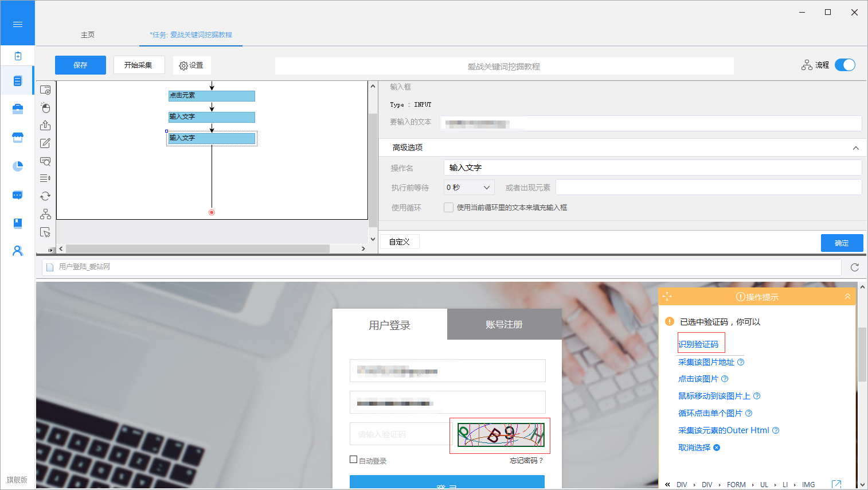This screenshot has width=868, height=490.
Task: Click the new task clipboard icon in sidebar
Action: click(x=18, y=56)
